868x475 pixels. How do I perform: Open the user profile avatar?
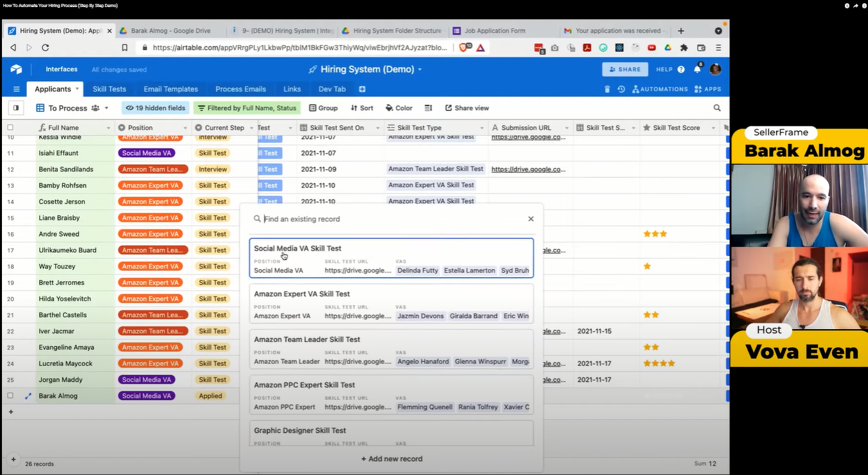click(715, 69)
